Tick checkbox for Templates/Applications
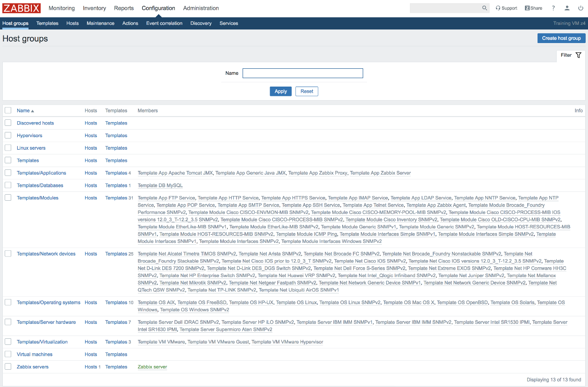The image size is (588, 387). click(x=8, y=173)
